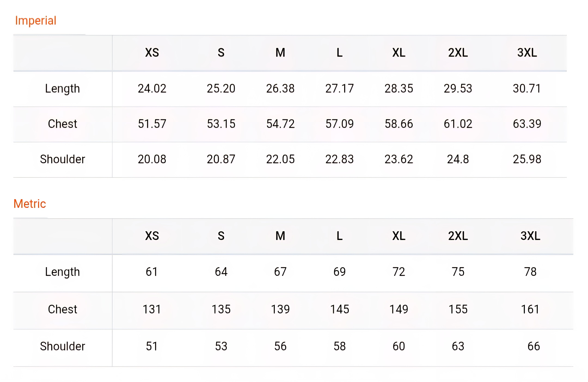This screenshot has width=588, height=382.
Task: Click the Imperial Chest row label
Action: coord(62,124)
